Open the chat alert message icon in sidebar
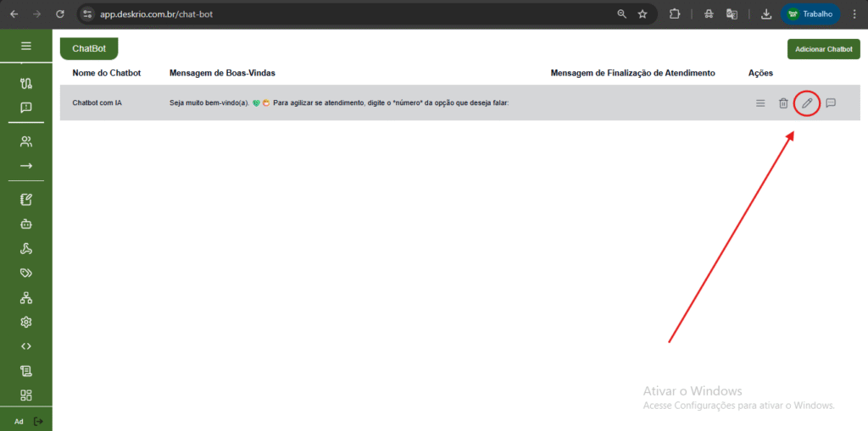Viewport: 868px width, 431px height. (26, 108)
